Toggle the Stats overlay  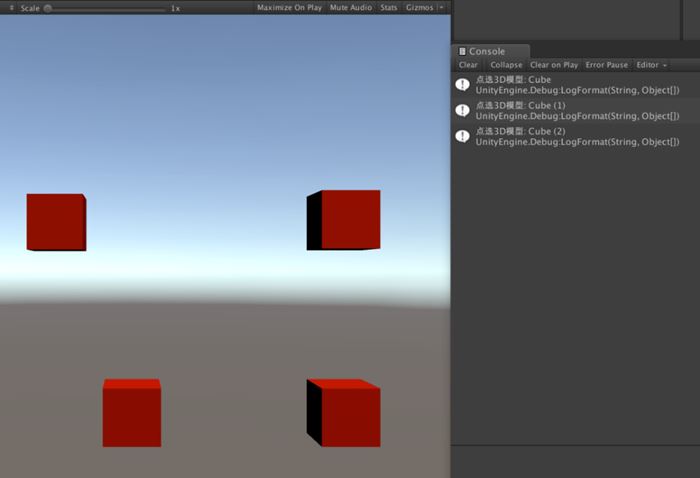point(388,8)
